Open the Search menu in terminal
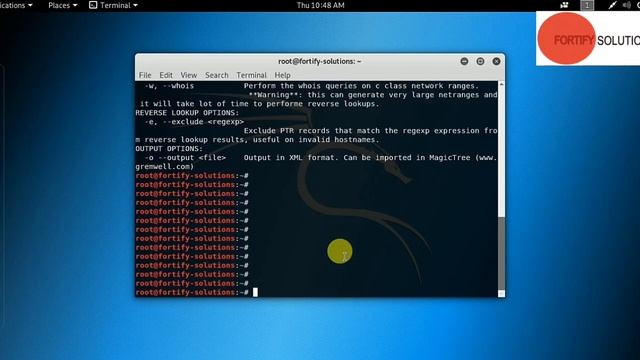Viewport: 640px width, 360px height. pos(217,75)
